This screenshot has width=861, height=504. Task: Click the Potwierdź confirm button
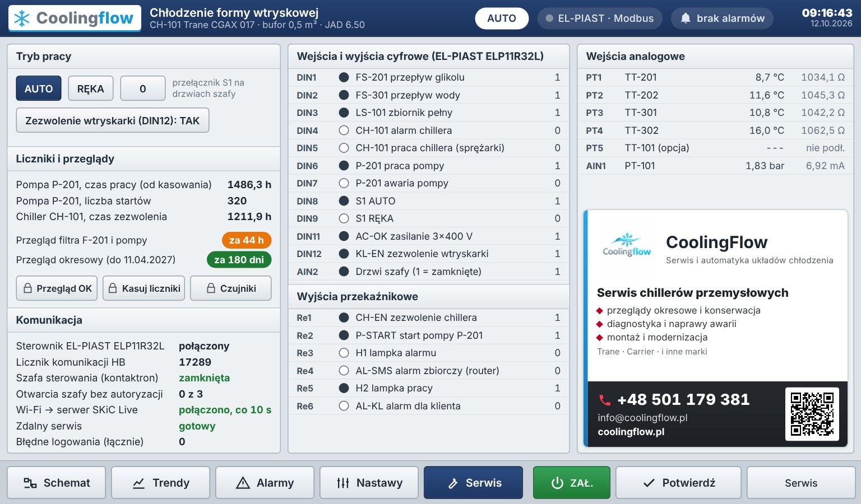pos(678,483)
